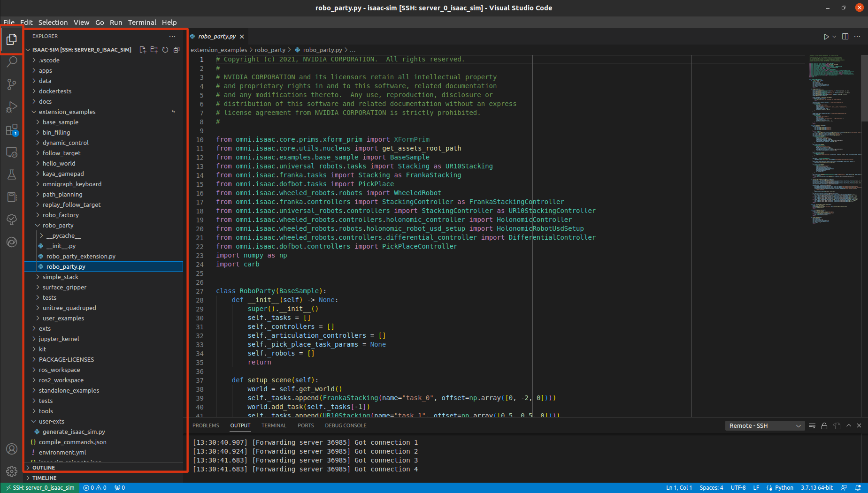Toggle auto-scroll lock in Output panel
868x493 pixels.
(x=824, y=425)
